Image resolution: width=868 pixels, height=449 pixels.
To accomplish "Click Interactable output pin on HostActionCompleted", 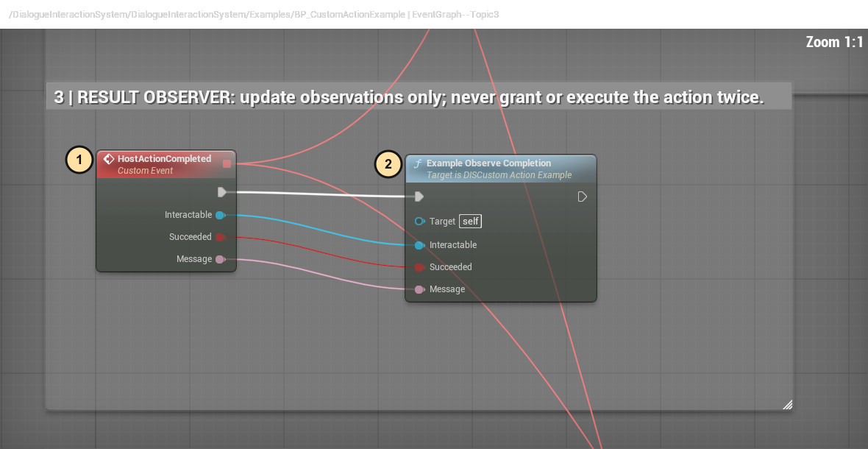I will (x=221, y=215).
